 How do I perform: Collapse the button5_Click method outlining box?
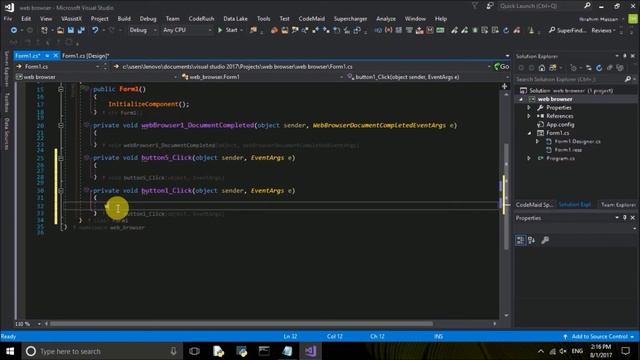[61, 158]
